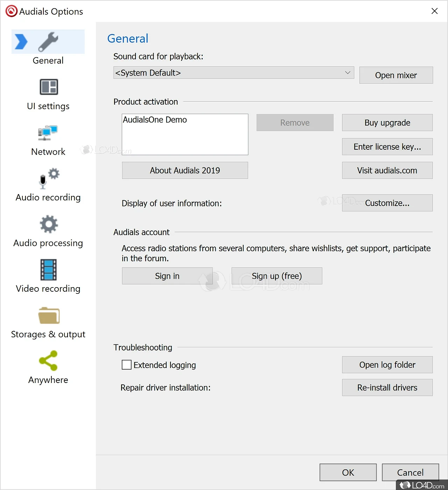Select AudialsOne Demo license entry

click(155, 120)
